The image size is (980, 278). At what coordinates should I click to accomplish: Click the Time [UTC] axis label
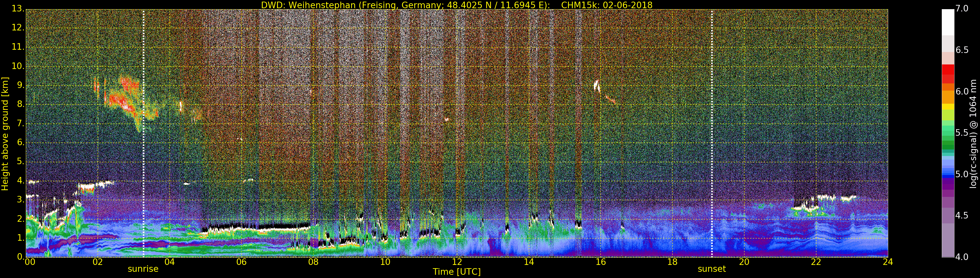point(457,272)
